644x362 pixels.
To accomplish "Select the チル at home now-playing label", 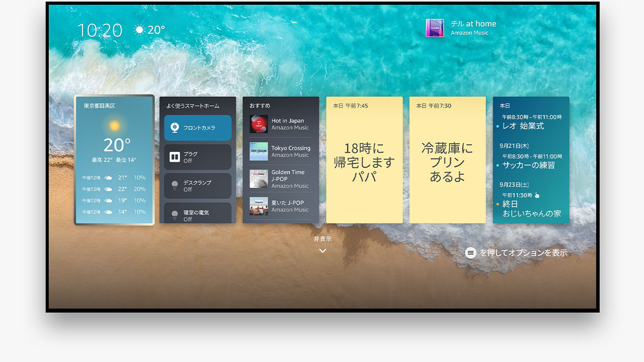I will tap(473, 23).
